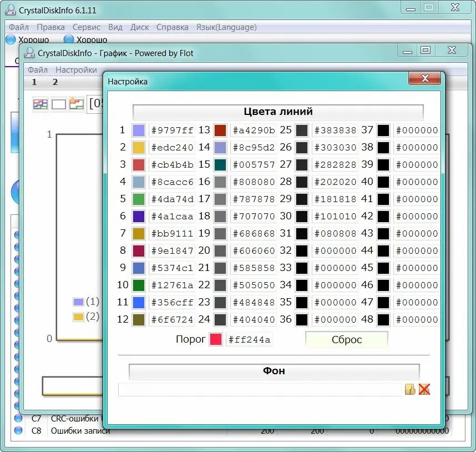Open the Диск menu
The width and height of the screenshot is (476, 452).
139,27
